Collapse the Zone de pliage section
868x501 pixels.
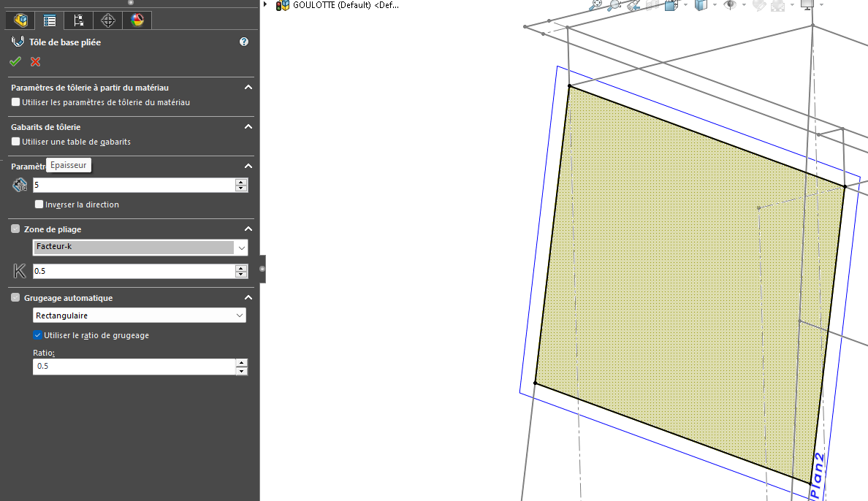[x=248, y=229]
